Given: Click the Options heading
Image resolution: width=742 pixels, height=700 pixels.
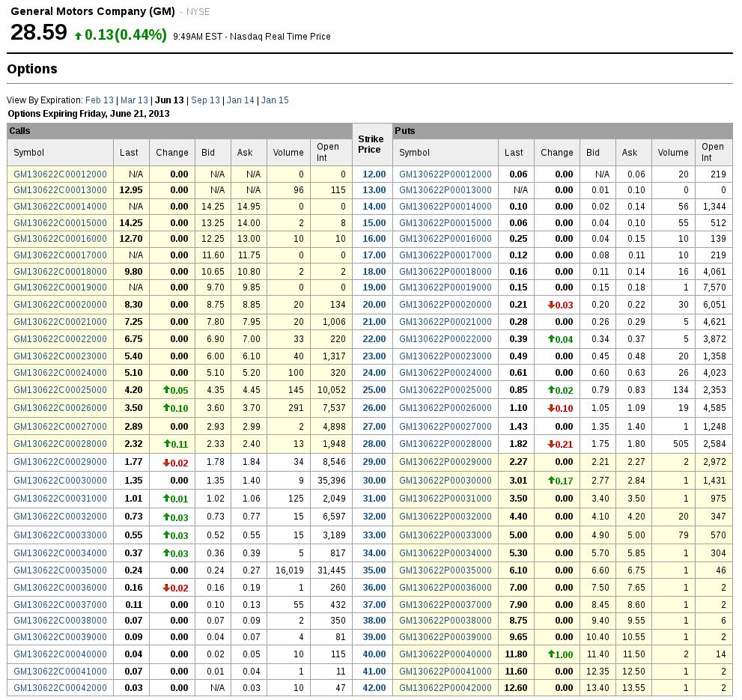Looking at the screenshot, I should click(x=32, y=69).
